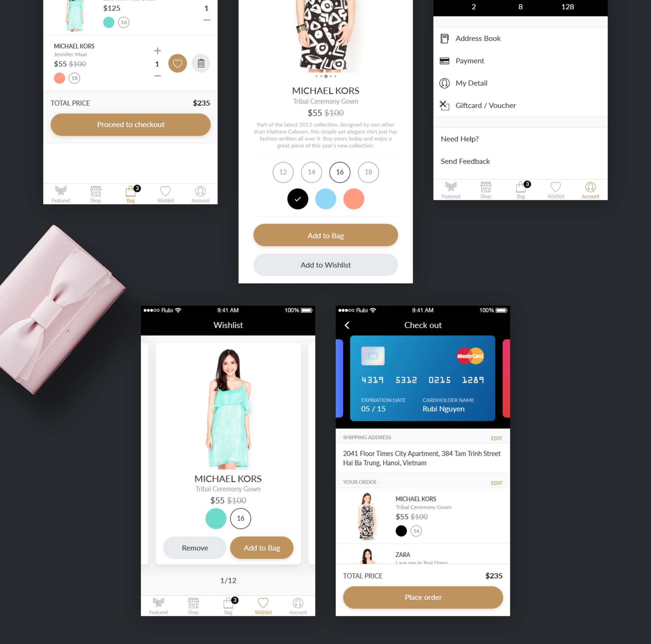Tap the Giftcard/Voucher scissors icon
This screenshot has width=651, height=644.
pyautogui.click(x=444, y=105)
